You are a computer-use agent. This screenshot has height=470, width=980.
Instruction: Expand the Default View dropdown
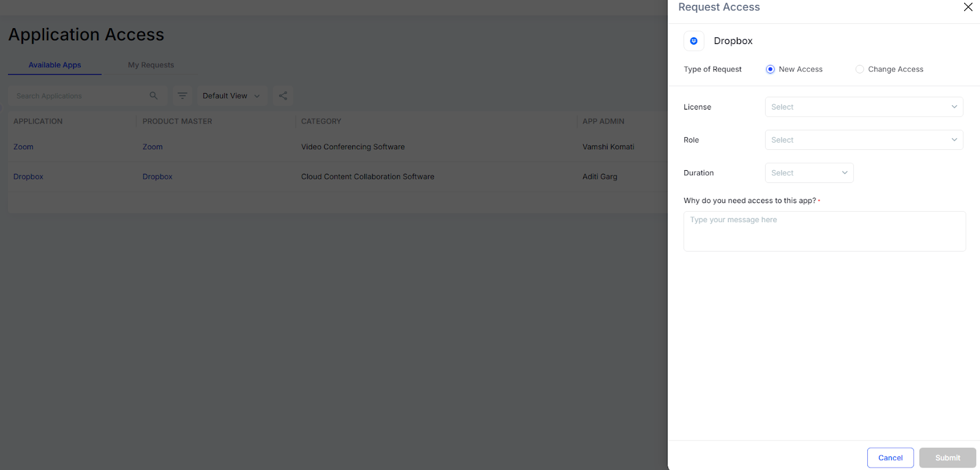click(x=232, y=95)
